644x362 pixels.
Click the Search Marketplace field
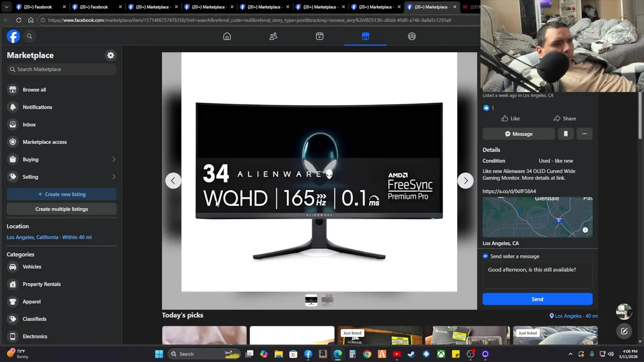[x=61, y=69]
